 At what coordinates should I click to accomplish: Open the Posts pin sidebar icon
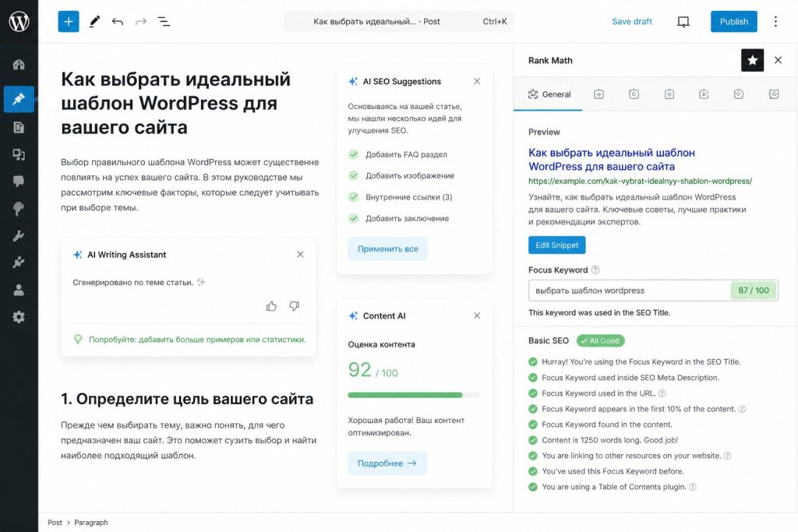pyautogui.click(x=19, y=99)
